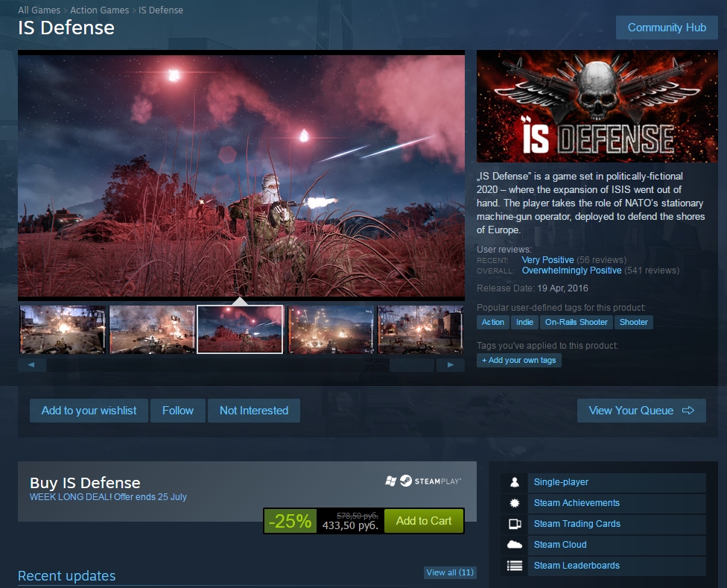Image resolution: width=727 pixels, height=588 pixels.
Task: Open recent Very Positive reviews
Action: click(547, 260)
